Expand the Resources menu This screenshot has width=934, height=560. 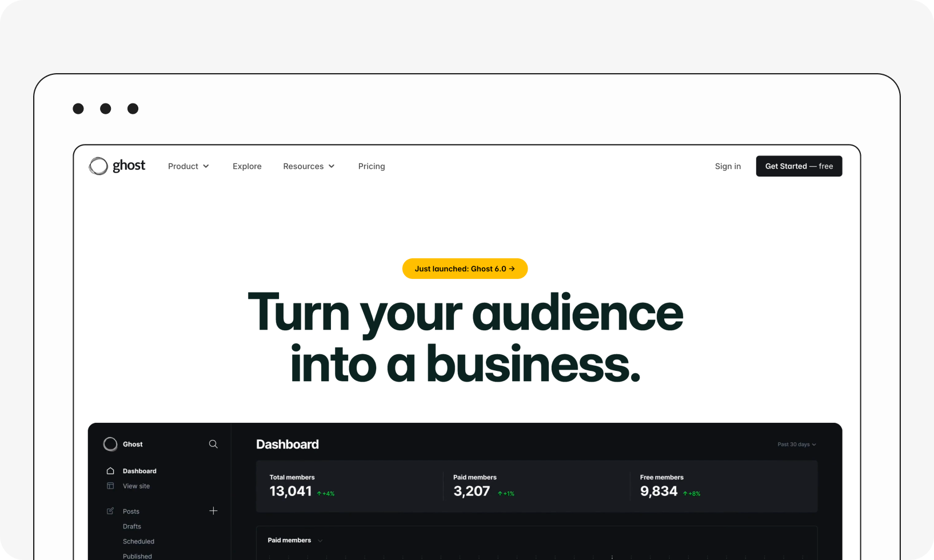309,166
